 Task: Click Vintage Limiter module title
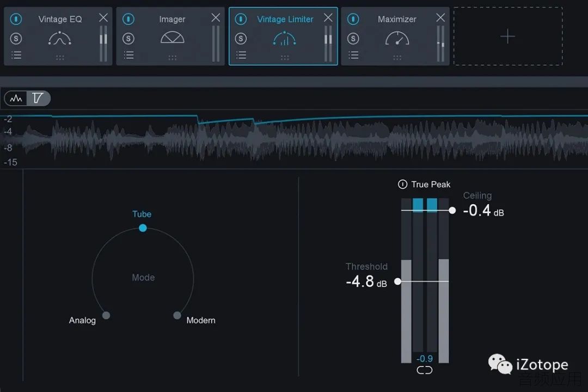tap(285, 19)
